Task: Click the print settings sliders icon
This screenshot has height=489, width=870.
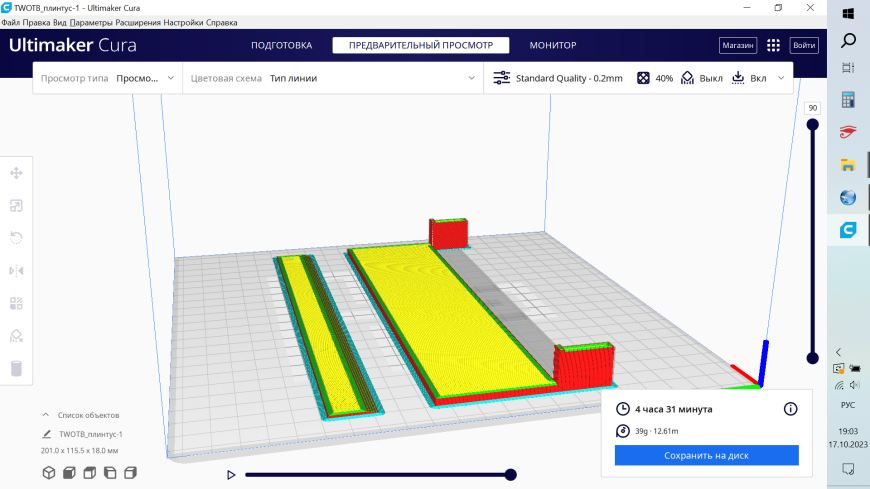Action: [x=502, y=78]
